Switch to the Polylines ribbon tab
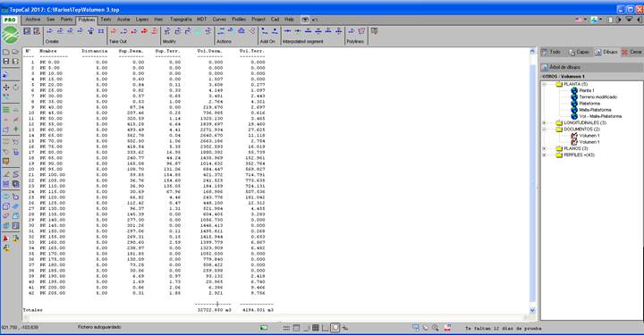Image resolution: width=644 pixels, height=335 pixels. [87, 20]
